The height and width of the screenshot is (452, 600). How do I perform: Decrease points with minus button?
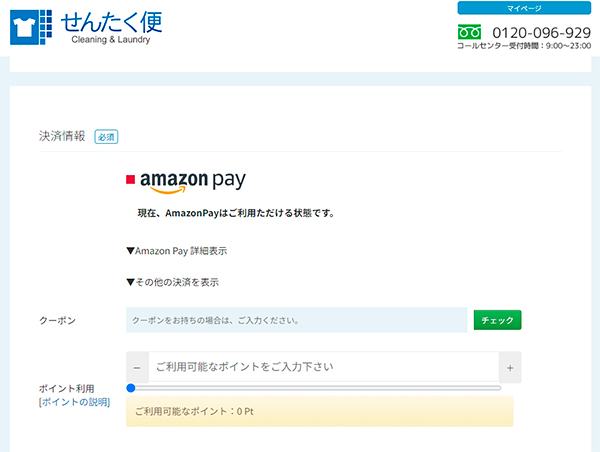pyautogui.click(x=137, y=367)
